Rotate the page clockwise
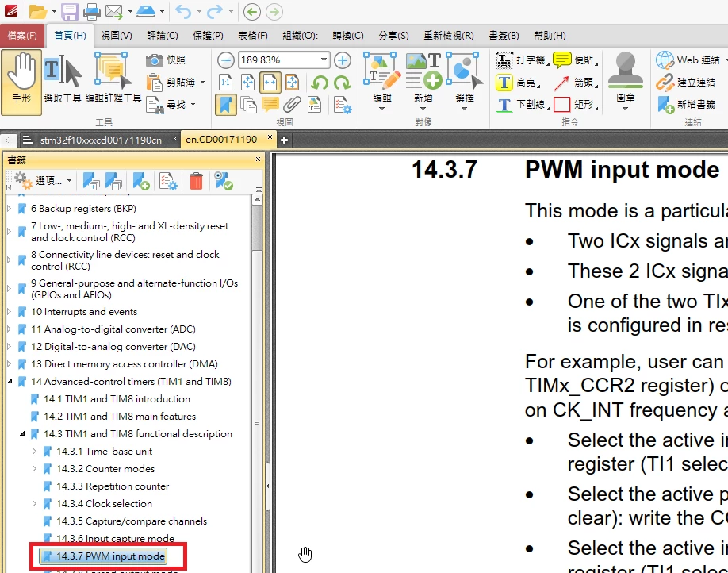 pyautogui.click(x=342, y=83)
